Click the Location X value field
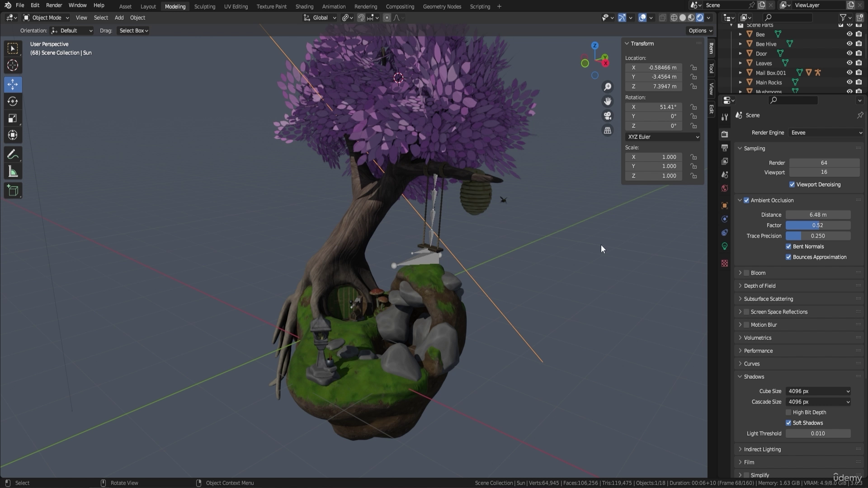This screenshot has height=488, width=868. click(654, 68)
